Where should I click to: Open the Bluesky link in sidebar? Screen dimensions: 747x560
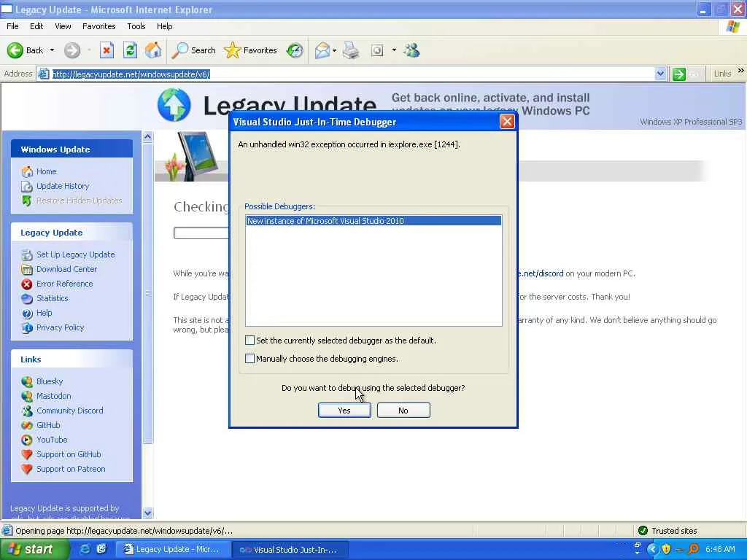(x=50, y=381)
